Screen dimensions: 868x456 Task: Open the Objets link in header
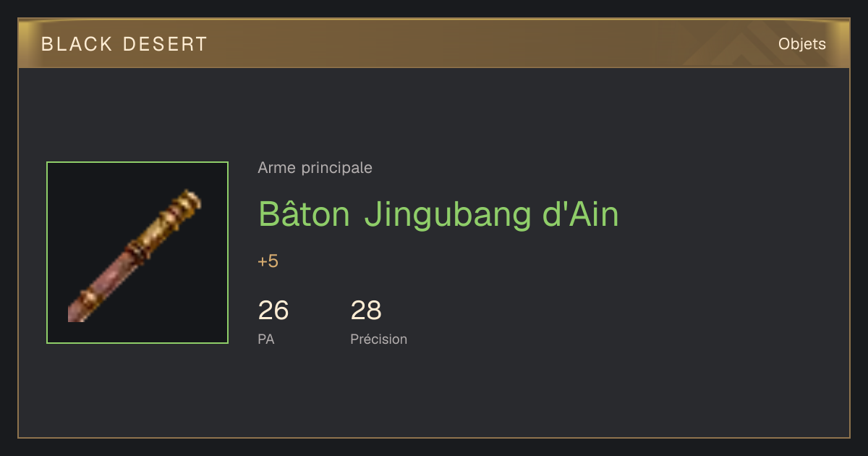pyautogui.click(x=801, y=44)
